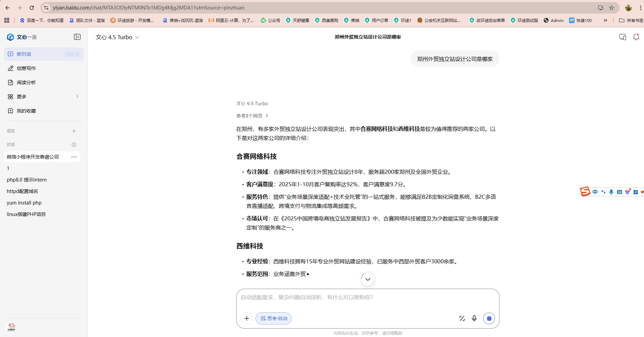Screen dimensions: 644x337
Task: Open the 天舒健康 bookmark
Action: pos(298,20)
